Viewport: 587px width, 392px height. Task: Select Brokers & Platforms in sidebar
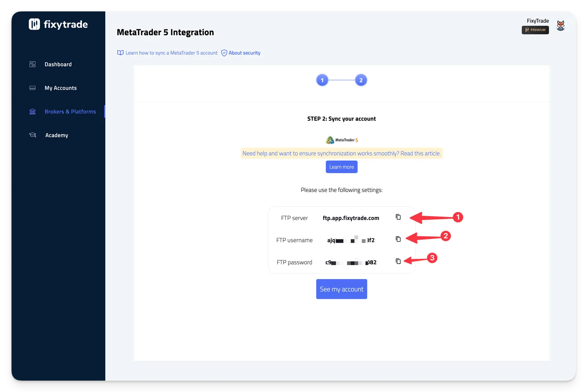point(70,111)
